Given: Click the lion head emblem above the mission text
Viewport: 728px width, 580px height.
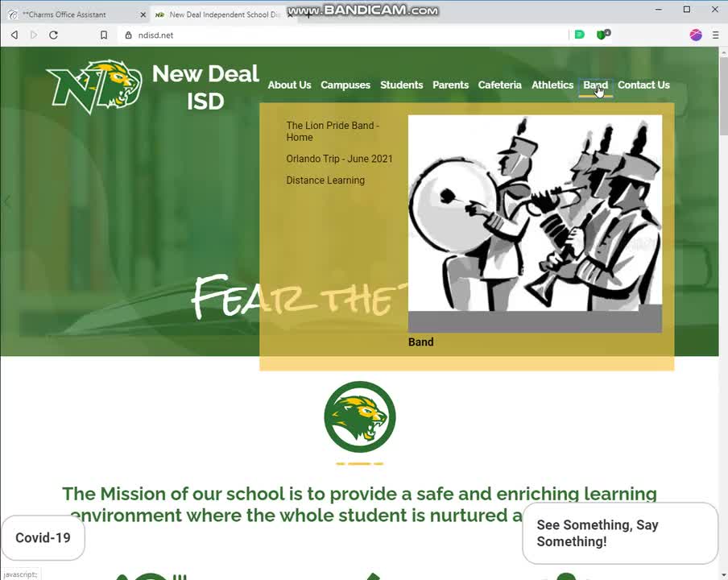Looking at the screenshot, I should pyautogui.click(x=360, y=416).
